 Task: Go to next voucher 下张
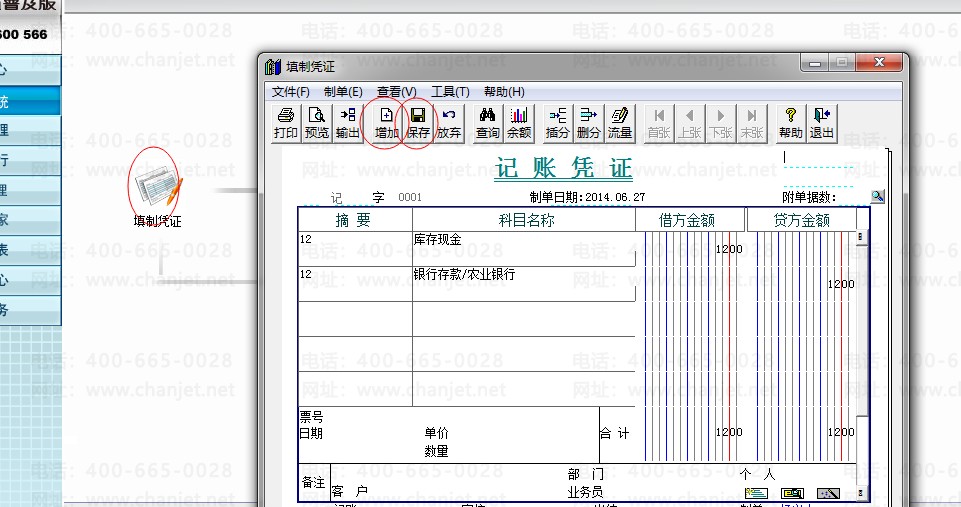[x=721, y=123]
